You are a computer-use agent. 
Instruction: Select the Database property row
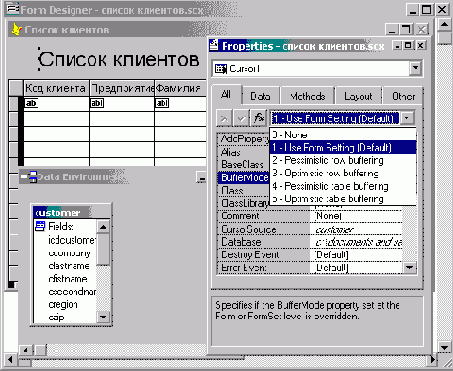click(310, 242)
